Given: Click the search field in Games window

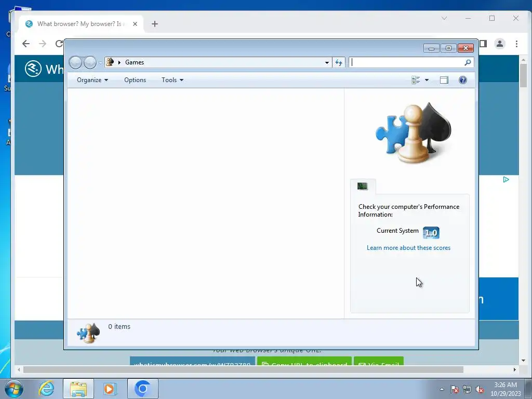Looking at the screenshot, I should (x=406, y=62).
